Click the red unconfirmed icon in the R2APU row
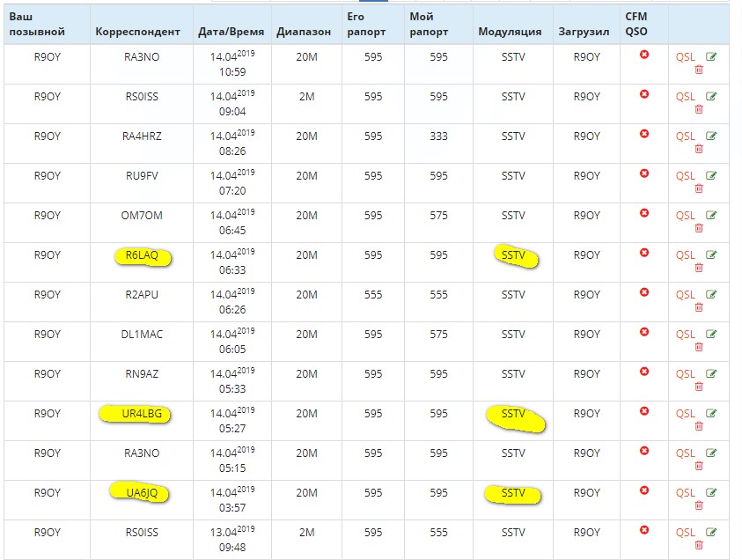Viewport: 742px width, 560px height. [644, 292]
